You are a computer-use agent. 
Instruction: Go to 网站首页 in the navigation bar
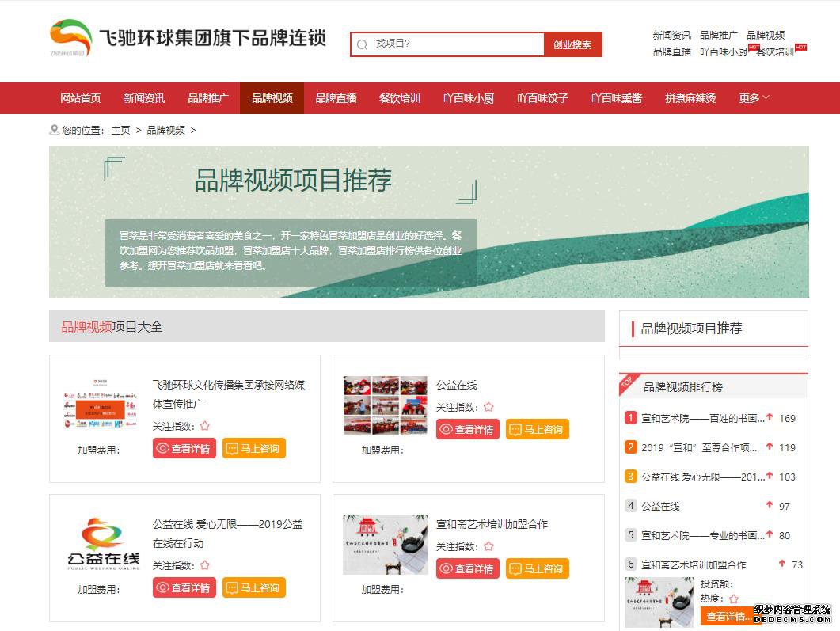click(81, 98)
